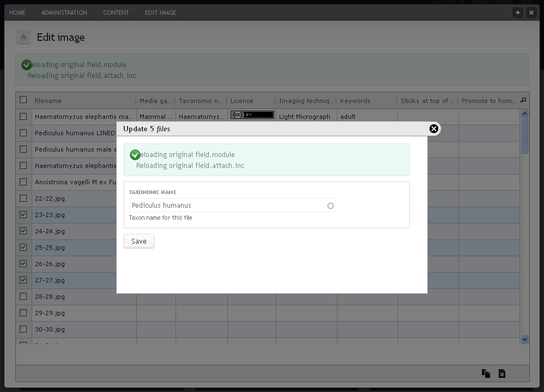Viewport: 544px width, 392px height.
Task: Click the Save button
Action: pyautogui.click(x=139, y=241)
